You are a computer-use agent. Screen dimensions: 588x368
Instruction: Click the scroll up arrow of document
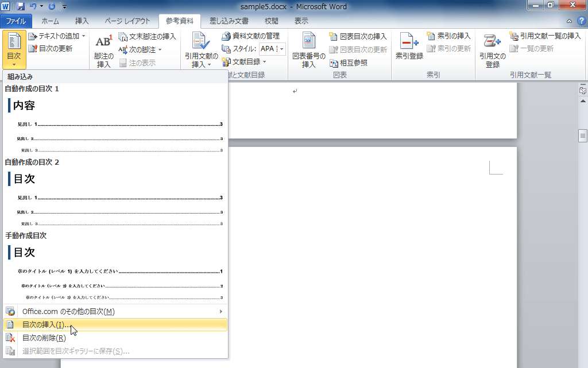pyautogui.click(x=583, y=101)
